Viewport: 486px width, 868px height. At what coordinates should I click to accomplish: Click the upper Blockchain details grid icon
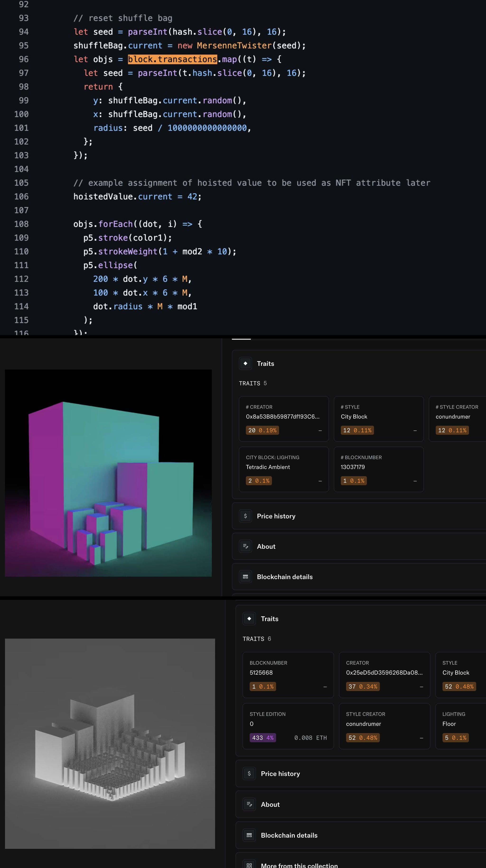tap(245, 577)
